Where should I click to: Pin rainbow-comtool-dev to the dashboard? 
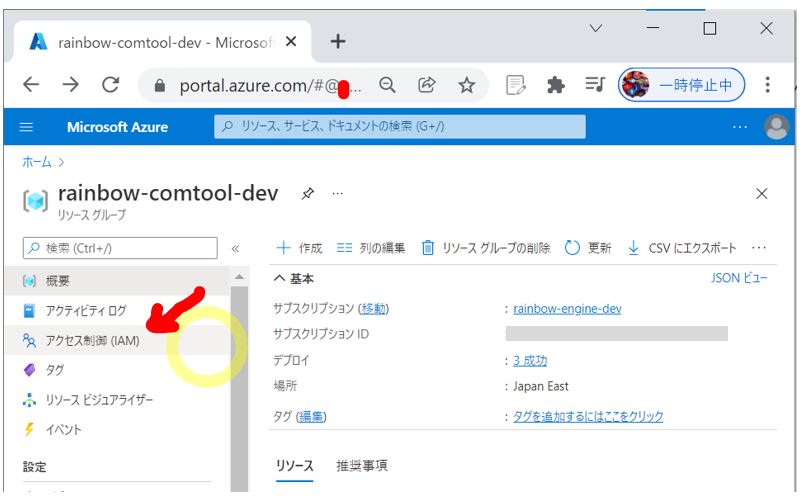(308, 194)
